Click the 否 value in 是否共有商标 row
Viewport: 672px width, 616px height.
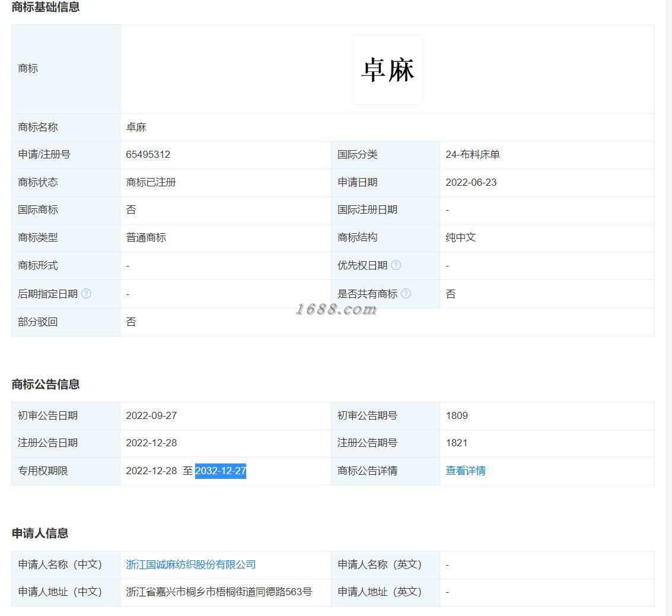(x=450, y=294)
